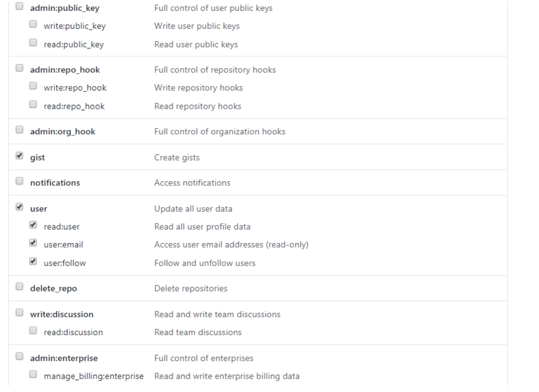Image resolution: width=539 pixels, height=392 pixels.
Task: Uncheck the user scope checkbox
Action: (x=19, y=207)
